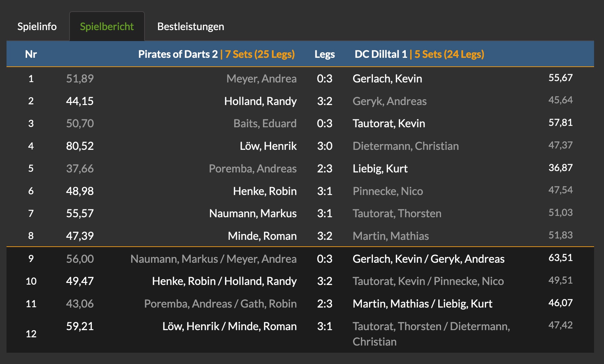Click the Pirates of Darts 2 team header

click(178, 54)
